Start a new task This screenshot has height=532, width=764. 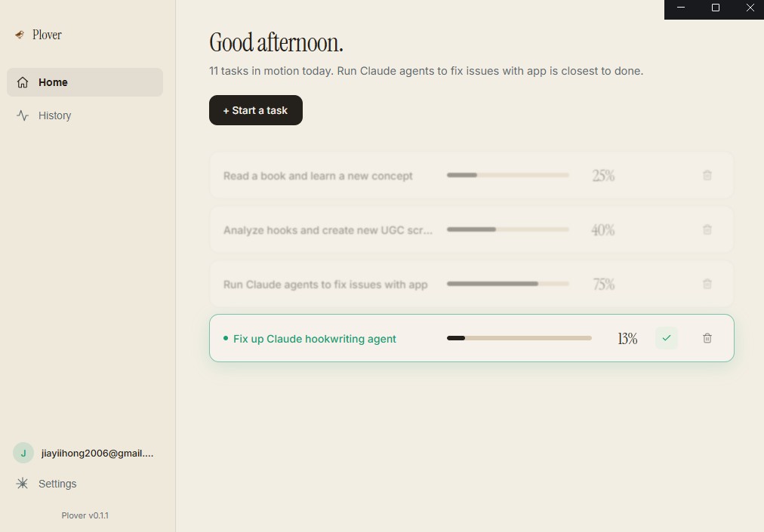pos(256,110)
